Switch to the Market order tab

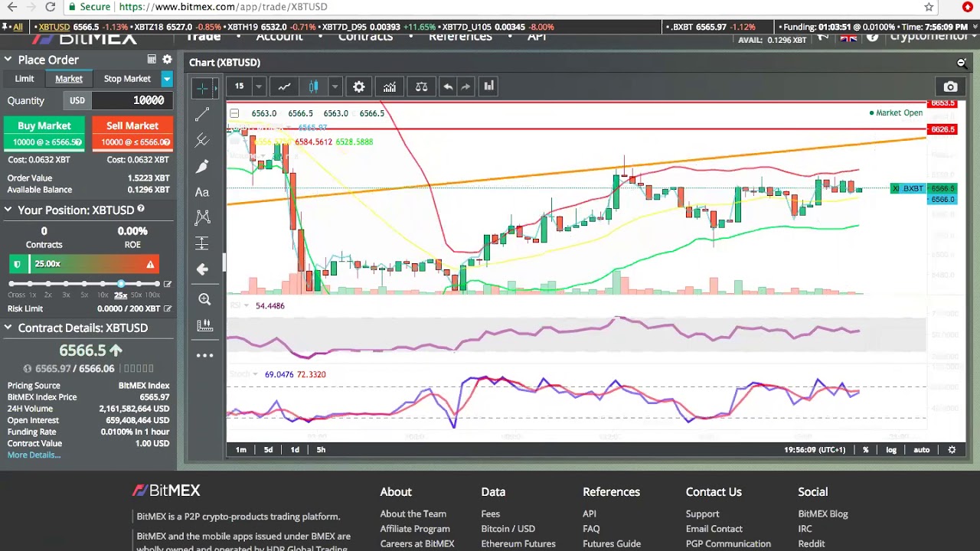tap(69, 79)
